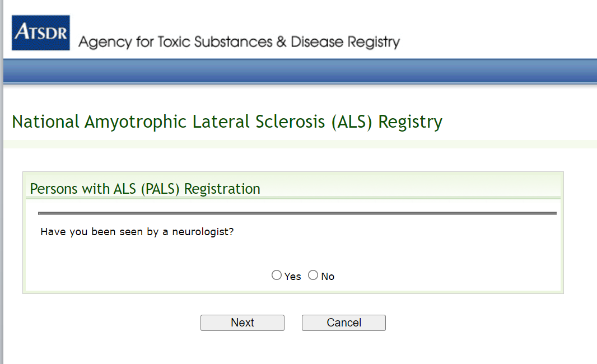Click the "Yes" answer label text
Viewport: 597px width, 364px height.
pos(293,277)
